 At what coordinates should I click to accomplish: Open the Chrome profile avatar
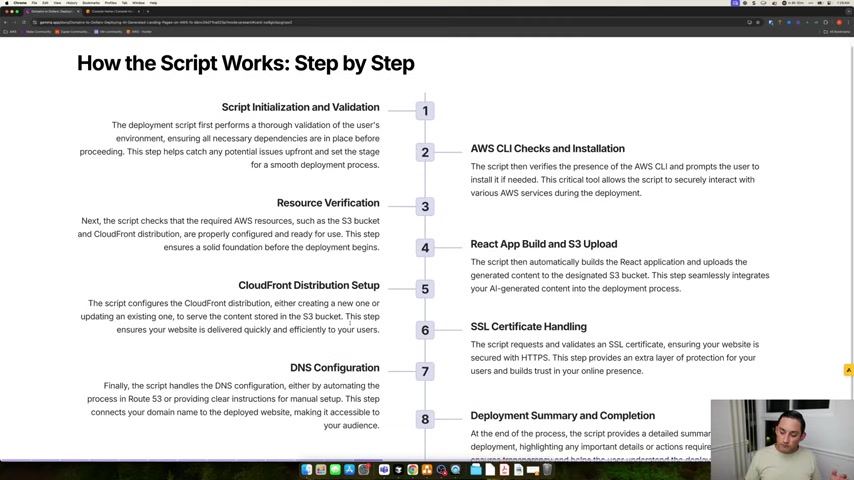point(839,22)
